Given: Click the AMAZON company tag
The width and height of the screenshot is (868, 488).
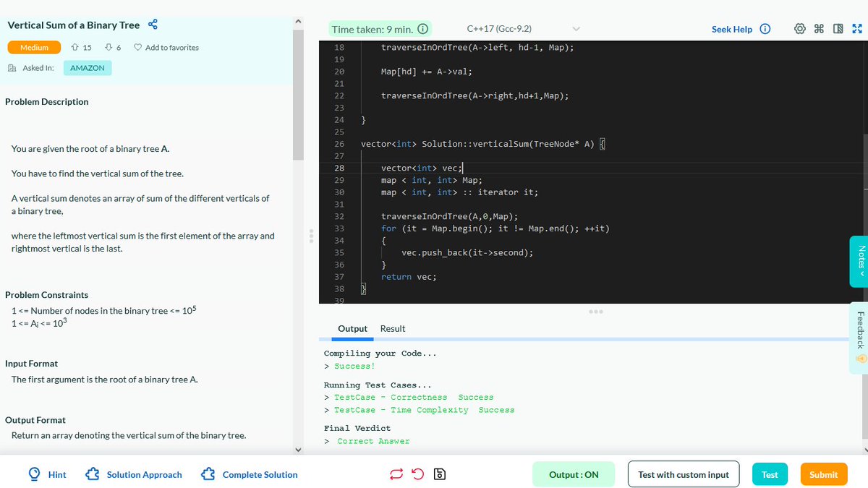Looking at the screenshot, I should pyautogui.click(x=88, y=68).
